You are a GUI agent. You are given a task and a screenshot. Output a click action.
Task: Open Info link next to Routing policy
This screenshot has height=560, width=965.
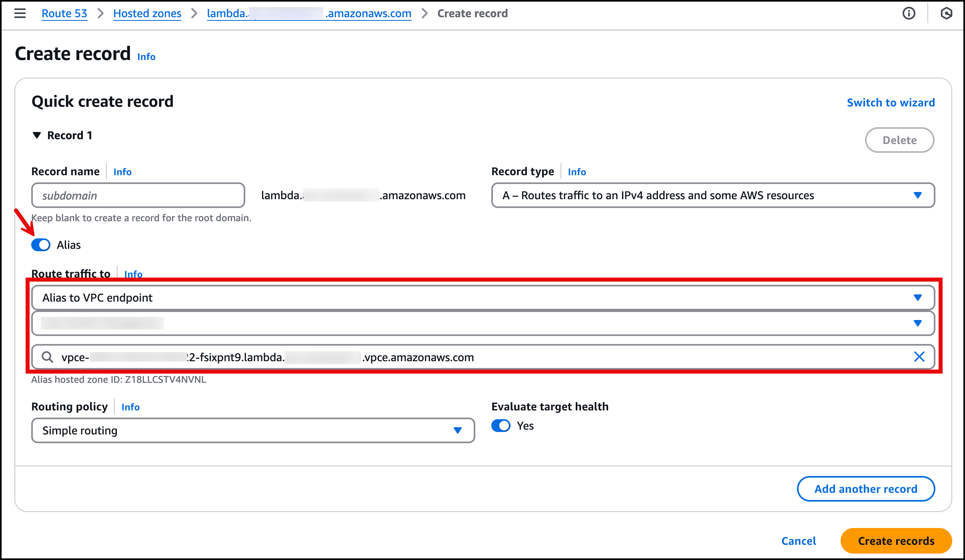click(x=130, y=407)
